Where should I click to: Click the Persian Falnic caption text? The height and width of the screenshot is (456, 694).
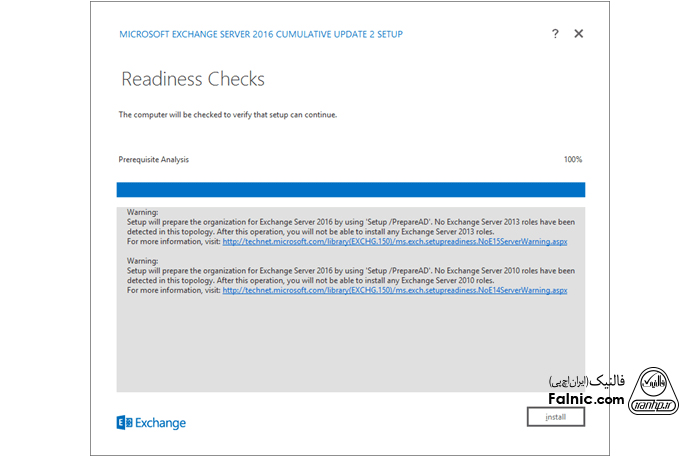tap(587, 382)
